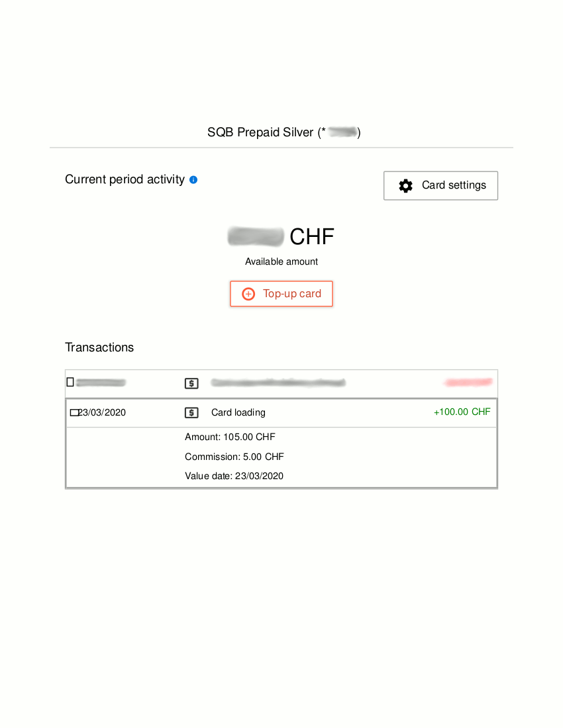The width and height of the screenshot is (563, 728).
Task: Click the dollar icon on the blurred transaction row
Action: [x=191, y=383]
